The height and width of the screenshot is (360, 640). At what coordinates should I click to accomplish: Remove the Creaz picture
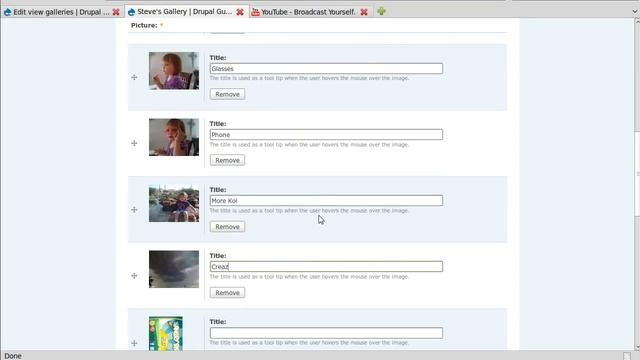[x=227, y=293]
